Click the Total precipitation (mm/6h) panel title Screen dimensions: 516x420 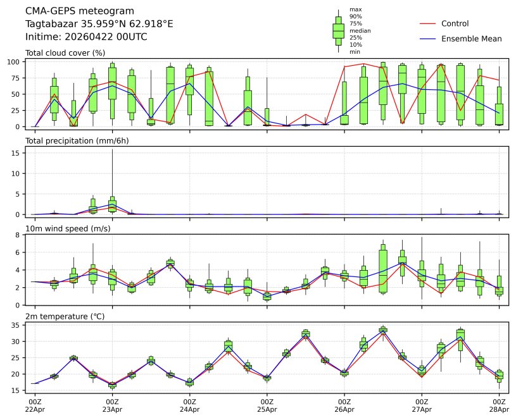tap(77, 140)
